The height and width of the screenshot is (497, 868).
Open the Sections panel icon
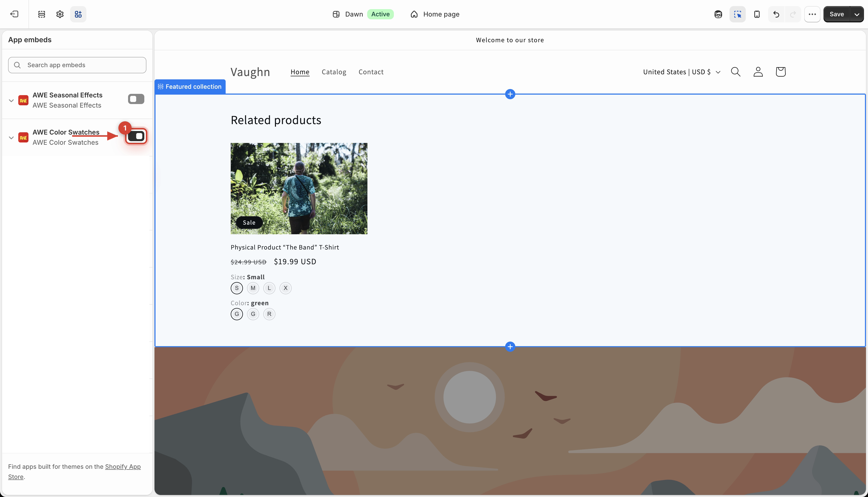pyautogui.click(x=42, y=14)
